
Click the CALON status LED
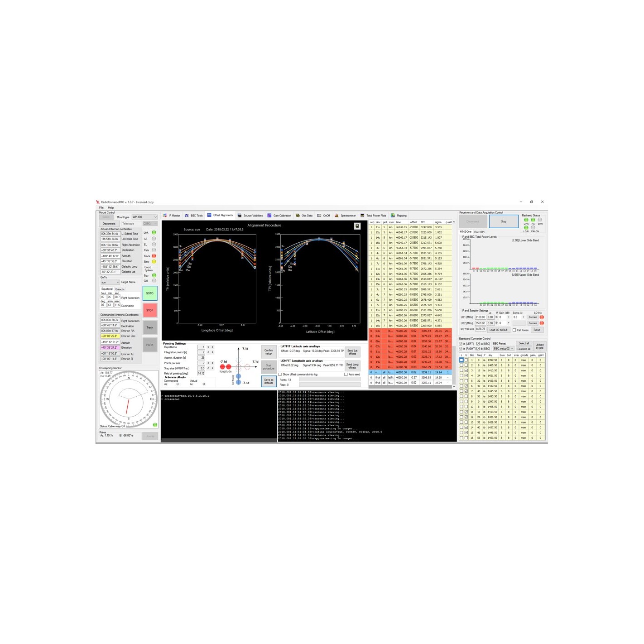coord(533,228)
